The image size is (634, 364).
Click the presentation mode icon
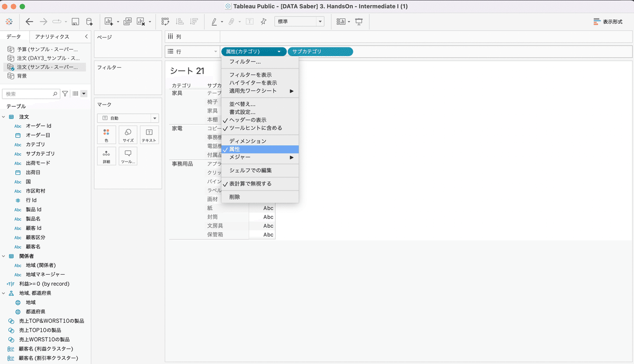click(x=359, y=22)
